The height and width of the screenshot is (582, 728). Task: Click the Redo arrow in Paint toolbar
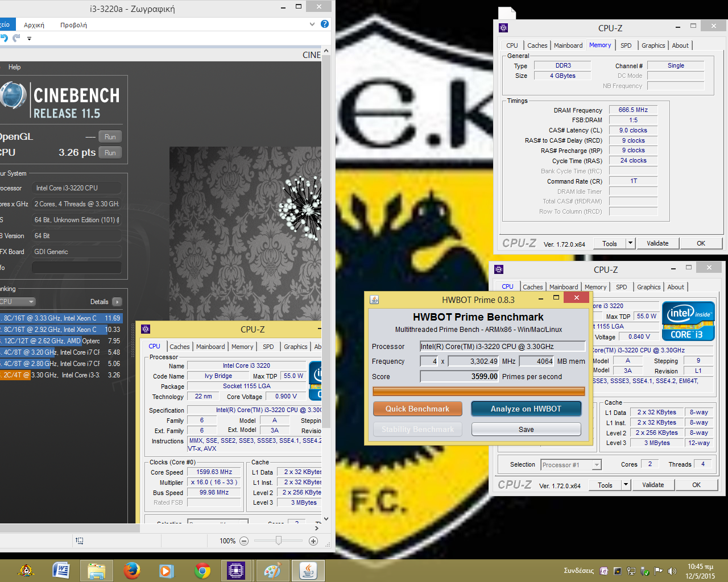coord(16,38)
